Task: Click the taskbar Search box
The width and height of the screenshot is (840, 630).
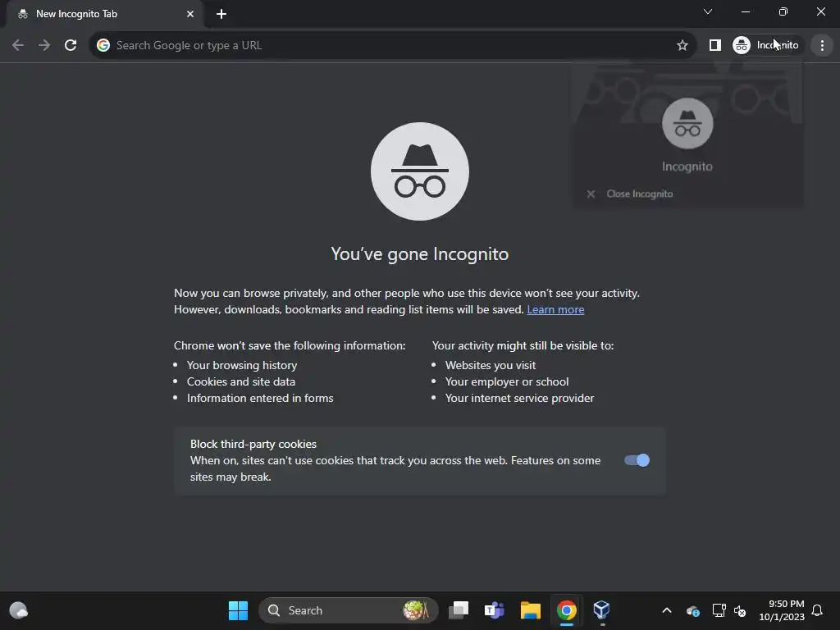Action: pos(349,610)
